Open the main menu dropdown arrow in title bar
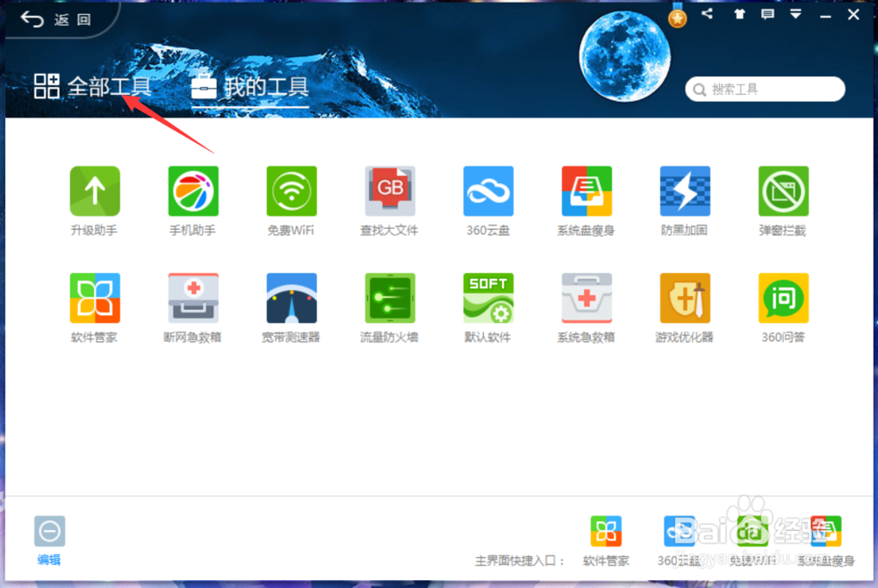Screen dimensions: 878x588 click(795, 14)
